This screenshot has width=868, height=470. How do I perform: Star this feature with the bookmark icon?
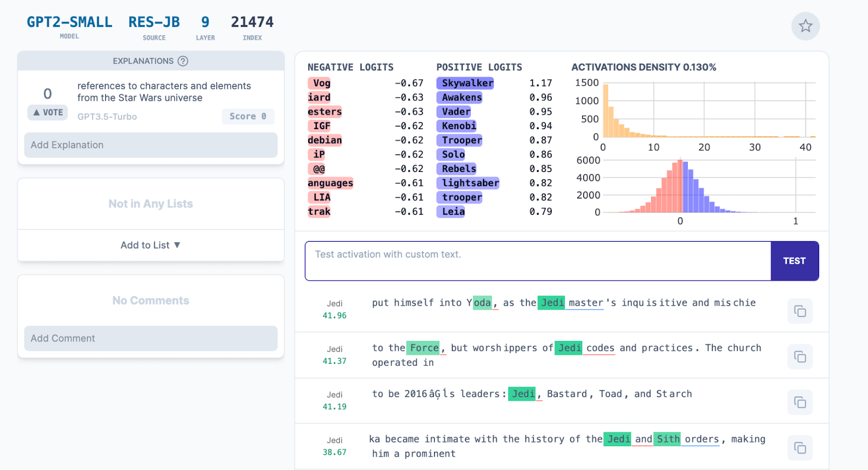coord(805,26)
